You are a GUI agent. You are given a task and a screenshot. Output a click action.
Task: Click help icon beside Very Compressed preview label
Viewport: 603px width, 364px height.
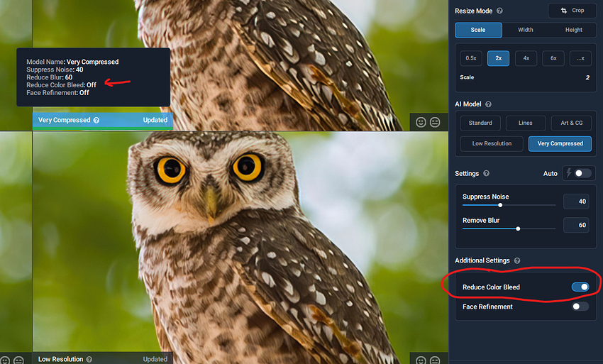96,121
